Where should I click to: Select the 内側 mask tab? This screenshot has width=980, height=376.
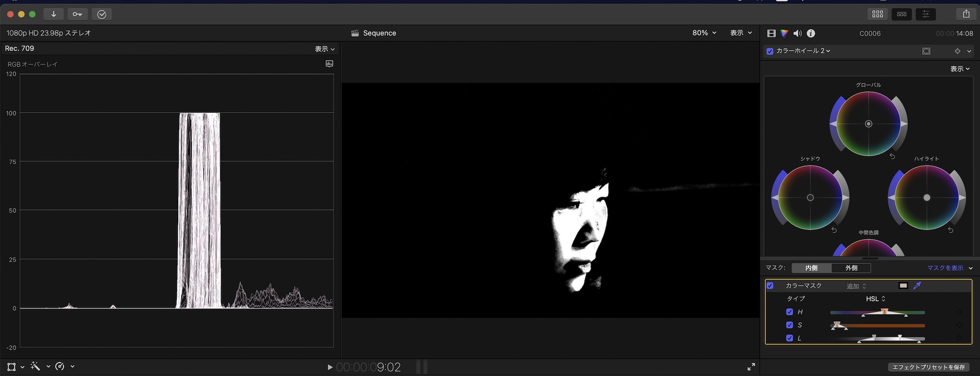click(811, 268)
